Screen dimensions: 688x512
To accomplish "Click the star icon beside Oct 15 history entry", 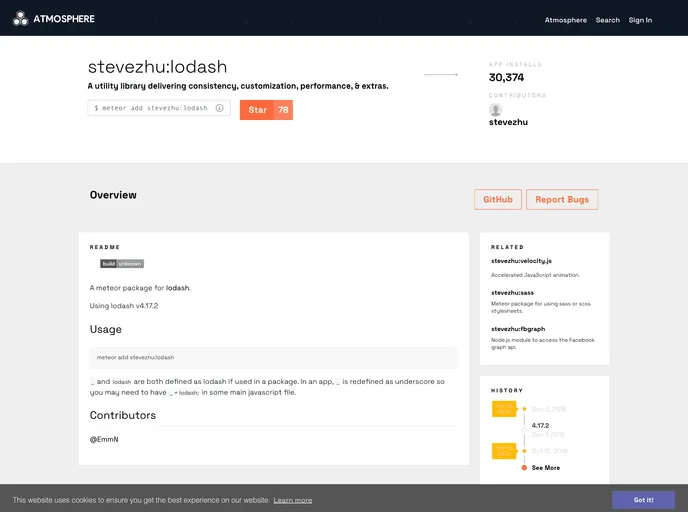I will pyautogui.click(x=524, y=451).
